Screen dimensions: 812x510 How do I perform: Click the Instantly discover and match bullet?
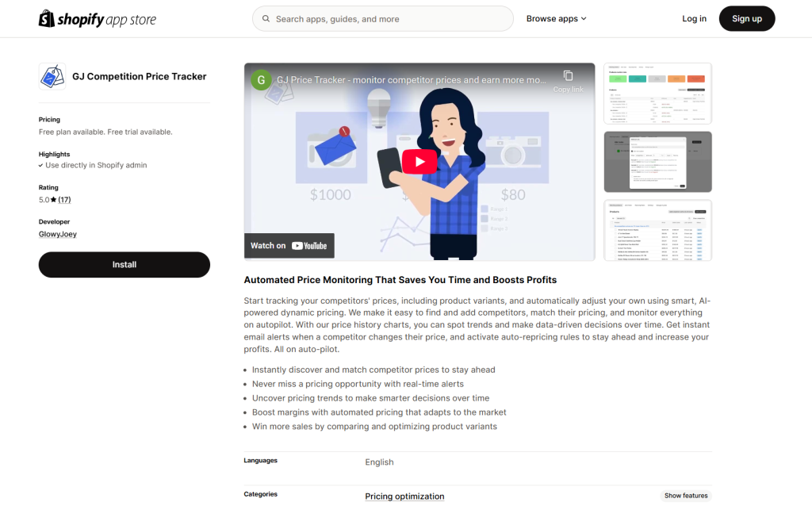pyautogui.click(x=373, y=370)
